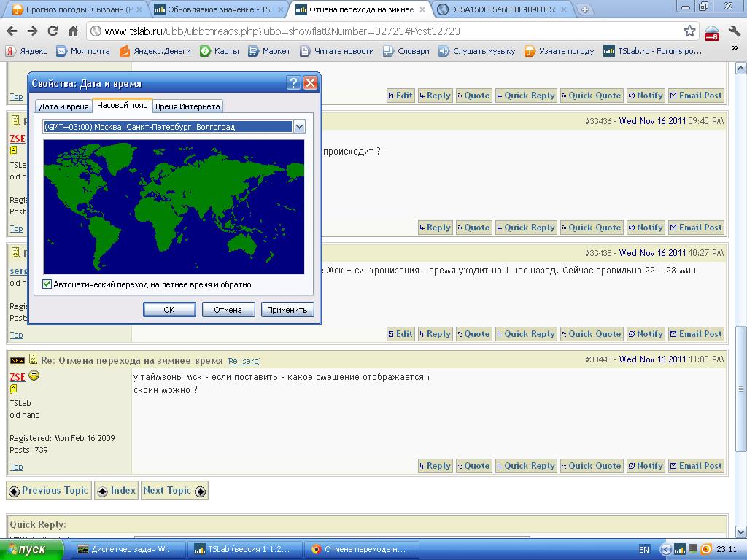The height and width of the screenshot is (560, 747).
Task: Click the Яндекс.Деньги bookmark
Action: (155, 51)
